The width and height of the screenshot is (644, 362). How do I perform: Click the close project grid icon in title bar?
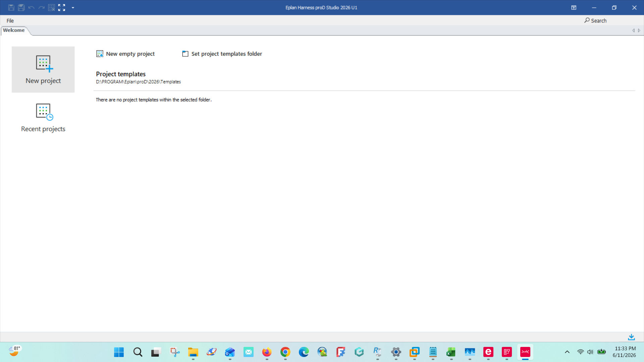[x=51, y=7]
